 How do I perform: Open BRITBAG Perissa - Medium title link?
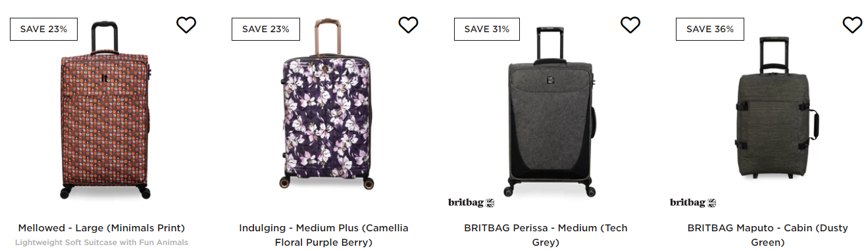pos(546,235)
